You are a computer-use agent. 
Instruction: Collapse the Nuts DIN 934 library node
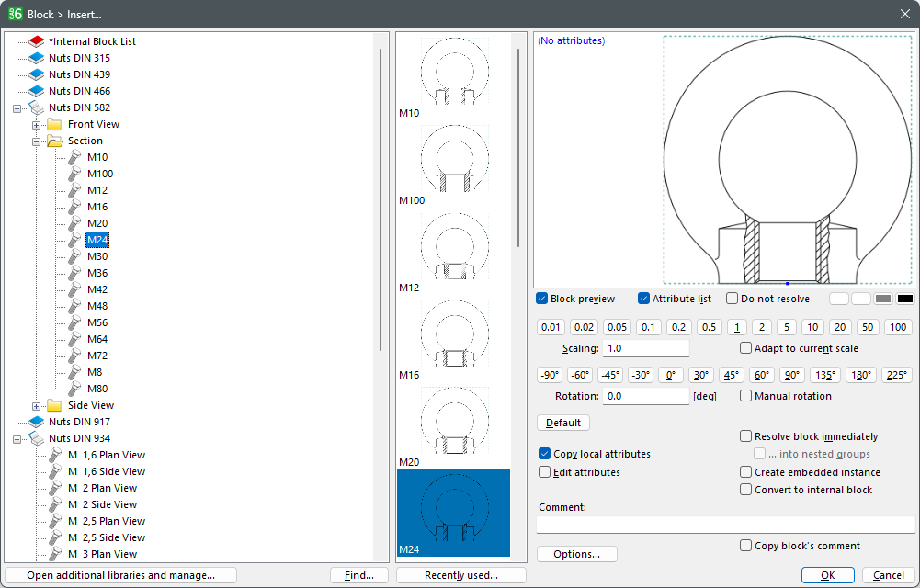[17, 439]
